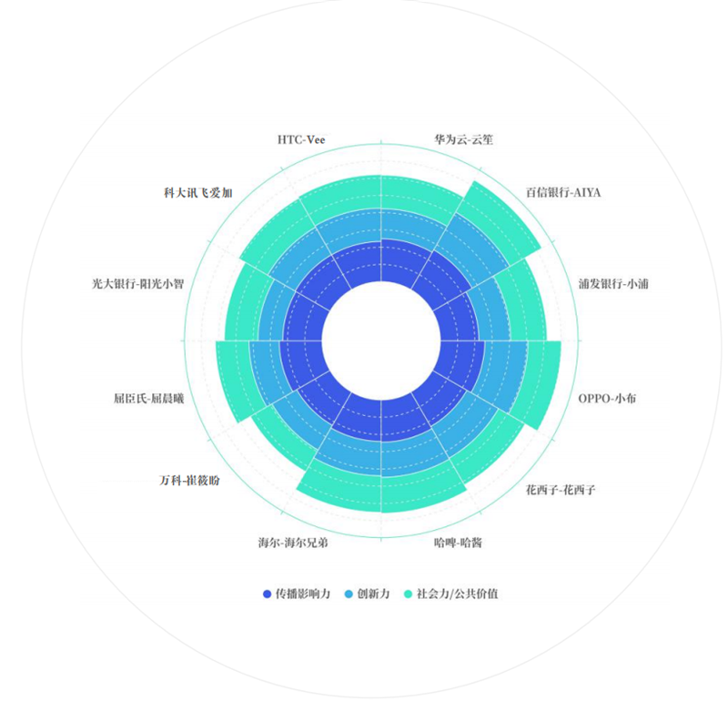Viewport: 728px width, 701px height.
Task: Select the 百信银行-AIYA axis label
Action: click(563, 192)
